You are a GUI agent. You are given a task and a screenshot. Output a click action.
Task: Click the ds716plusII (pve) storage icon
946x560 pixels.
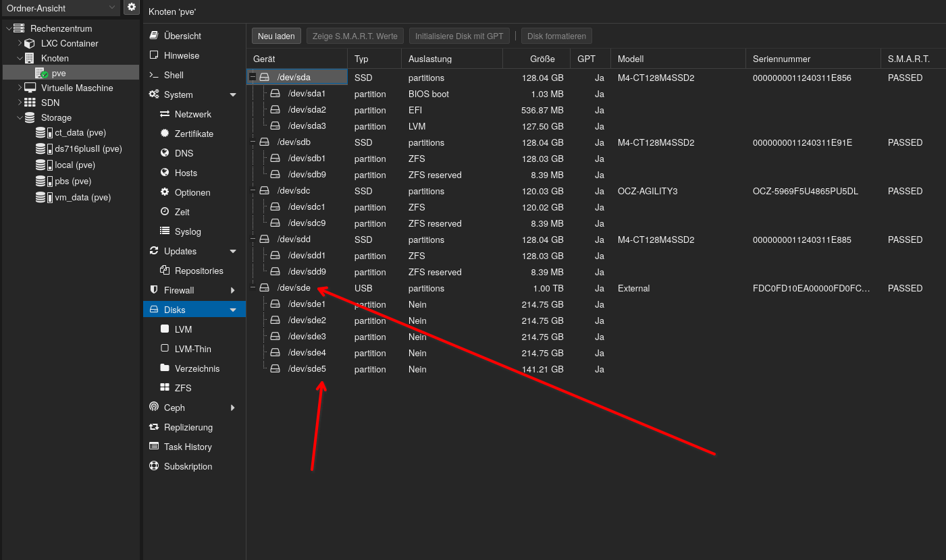click(45, 148)
